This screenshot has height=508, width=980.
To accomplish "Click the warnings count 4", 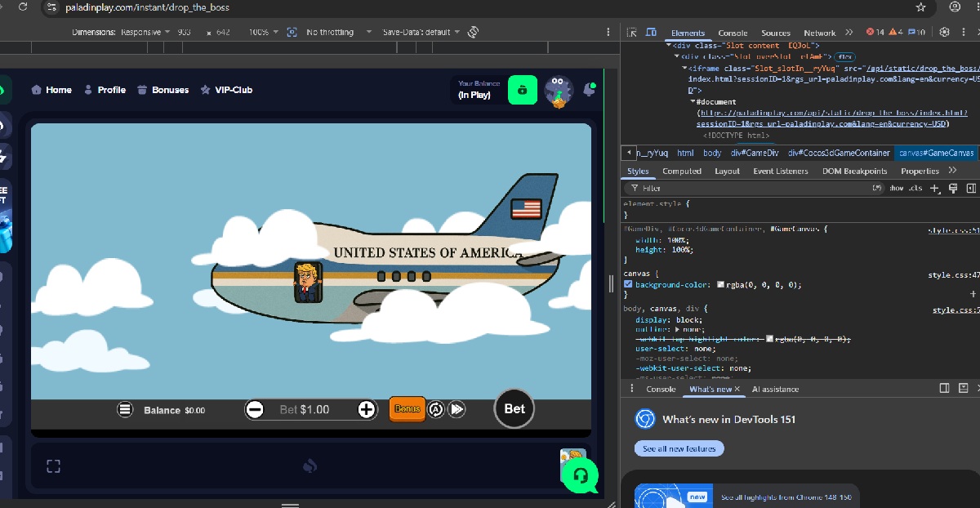I will [x=896, y=33].
